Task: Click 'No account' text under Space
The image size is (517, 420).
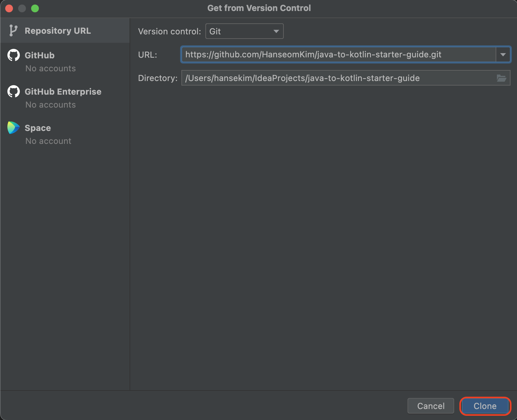Action: point(48,141)
